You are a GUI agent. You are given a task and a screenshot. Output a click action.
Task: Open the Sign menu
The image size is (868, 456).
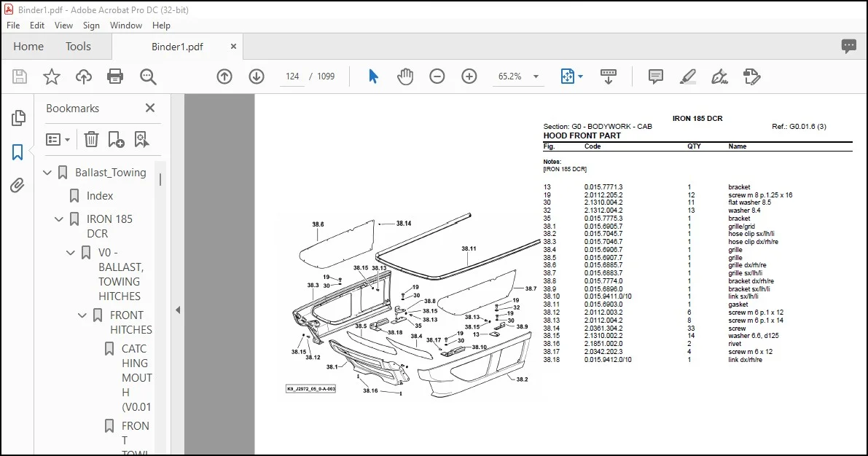click(91, 25)
